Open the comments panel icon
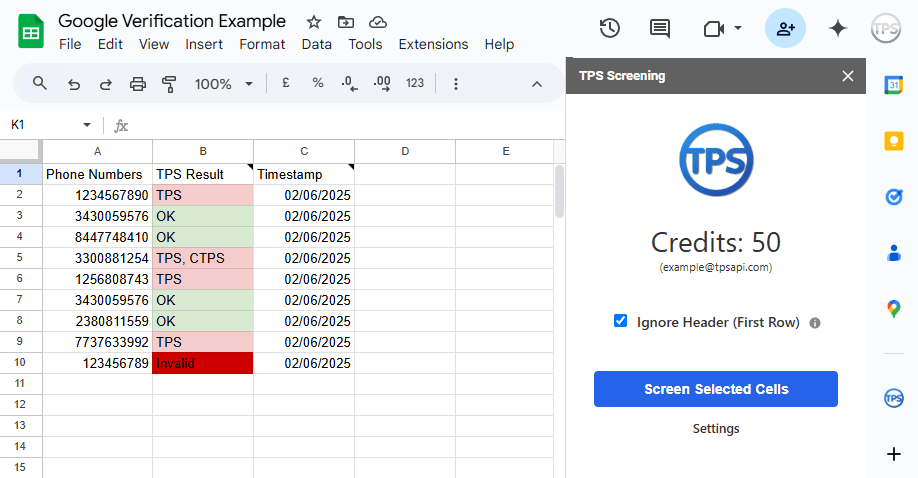The width and height of the screenshot is (918, 478). (660, 28)
